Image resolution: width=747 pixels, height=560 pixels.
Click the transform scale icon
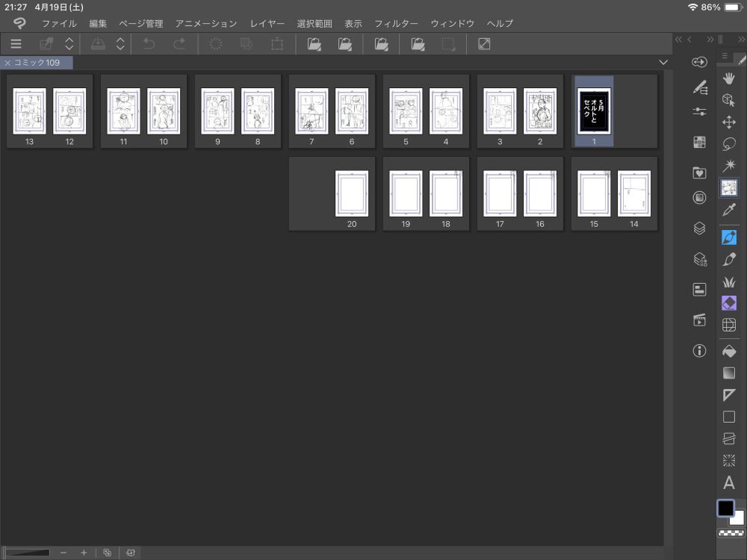click(x=277, y=44)
